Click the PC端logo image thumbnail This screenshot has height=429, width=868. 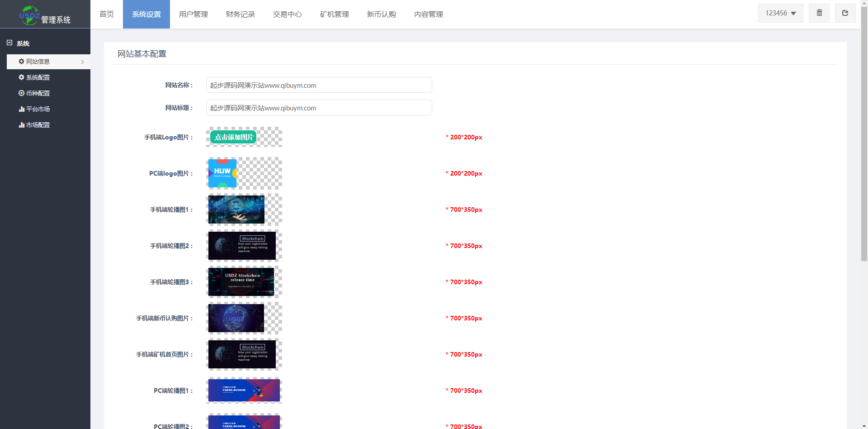[x=222, y=173]
